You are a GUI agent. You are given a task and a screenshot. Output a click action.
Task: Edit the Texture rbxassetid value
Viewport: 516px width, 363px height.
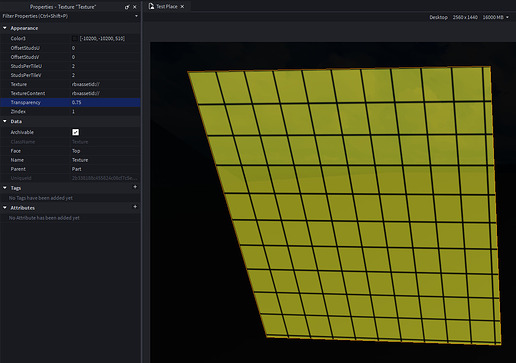tap(86, 84)
